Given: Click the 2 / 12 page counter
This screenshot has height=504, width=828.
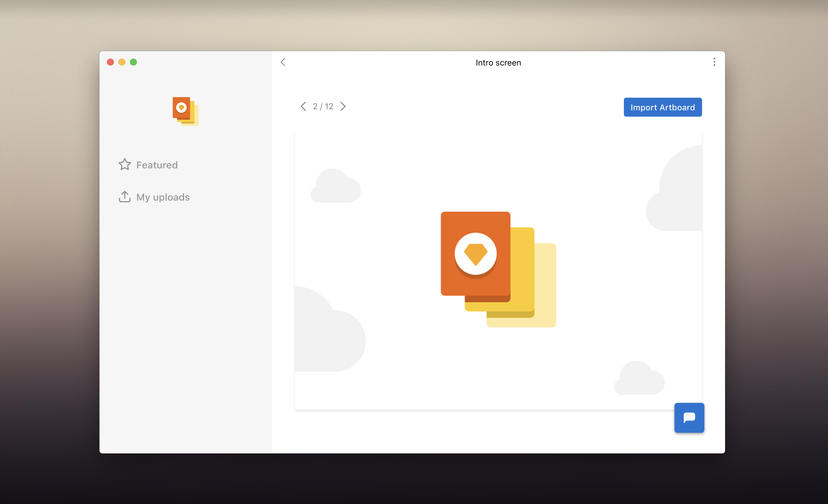Looking at the screenshot, I should click(x=323, y=106).
